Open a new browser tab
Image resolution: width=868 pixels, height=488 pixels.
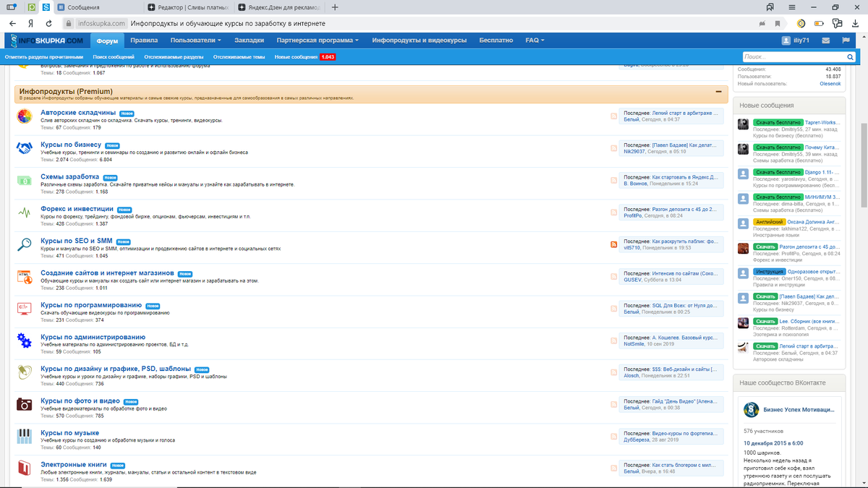click(x=335, y=7)
